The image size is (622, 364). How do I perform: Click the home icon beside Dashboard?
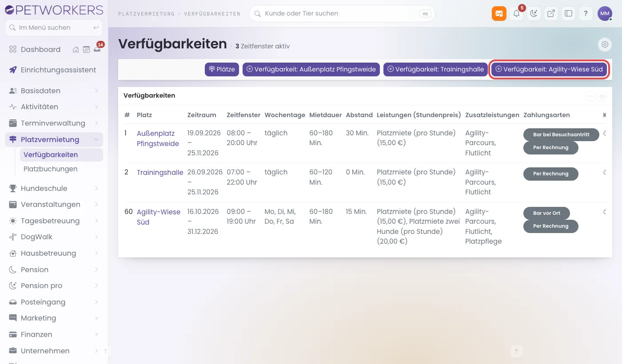pos(76,49)
